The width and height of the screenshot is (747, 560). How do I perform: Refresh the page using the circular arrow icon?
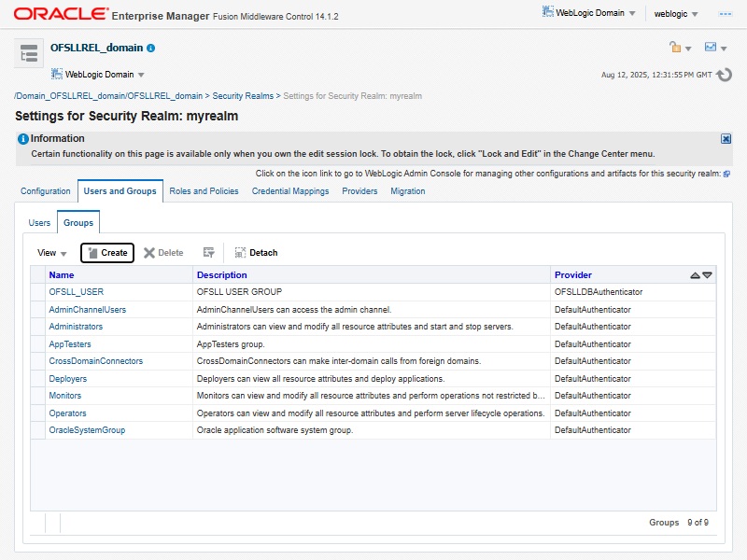point(725,75)
